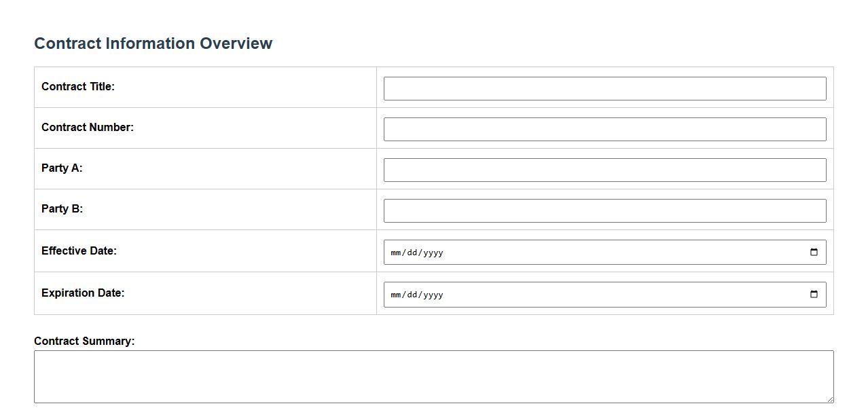868x408 pixels.
Task: Click the Contract Summary resize handle
Action: (830, 400)
